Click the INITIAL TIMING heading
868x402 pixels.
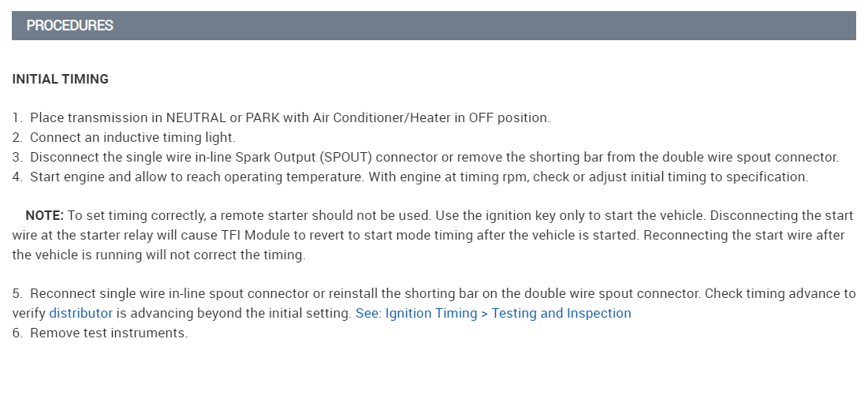coord(60,79)
